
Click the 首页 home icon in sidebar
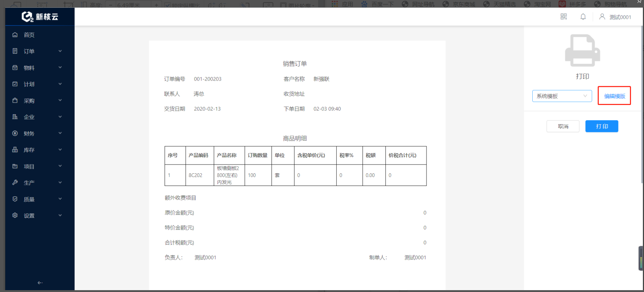tap(15, 35)
